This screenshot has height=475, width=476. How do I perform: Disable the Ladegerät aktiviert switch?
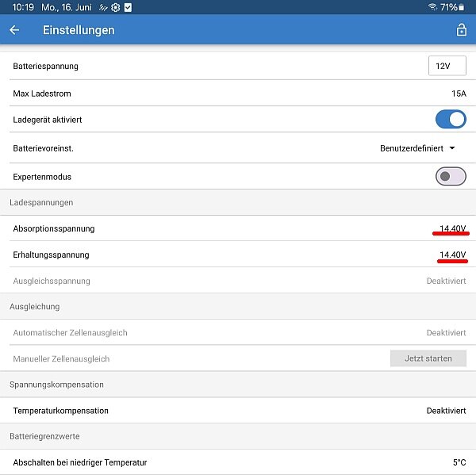451,119
